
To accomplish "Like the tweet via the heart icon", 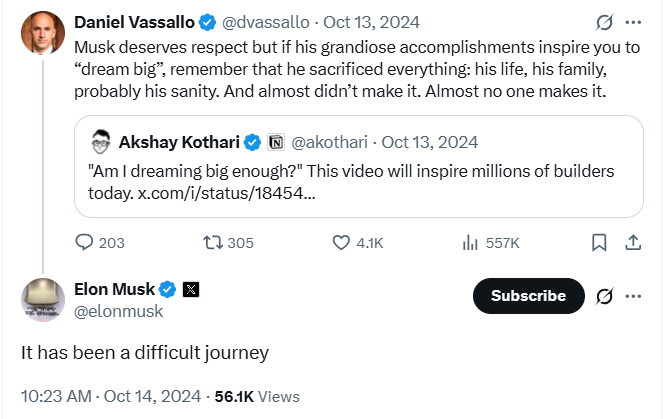I will click(x=342, y=242).
